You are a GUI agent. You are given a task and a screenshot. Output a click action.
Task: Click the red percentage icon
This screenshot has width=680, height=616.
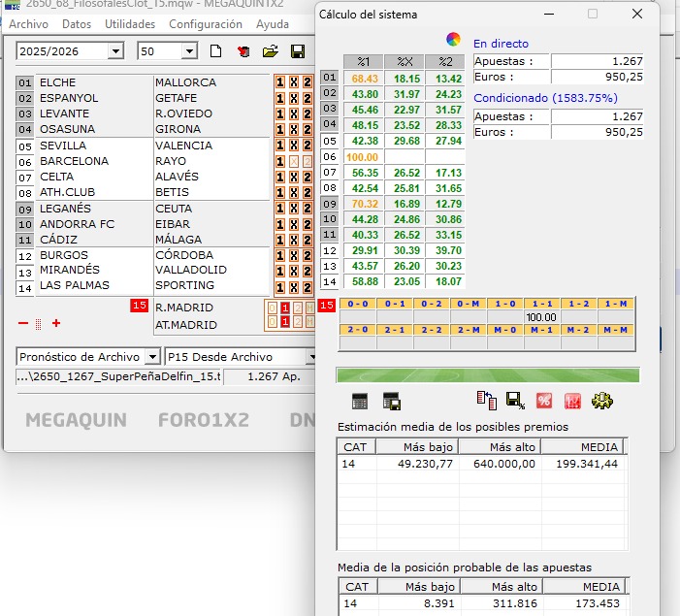(544, 400)
